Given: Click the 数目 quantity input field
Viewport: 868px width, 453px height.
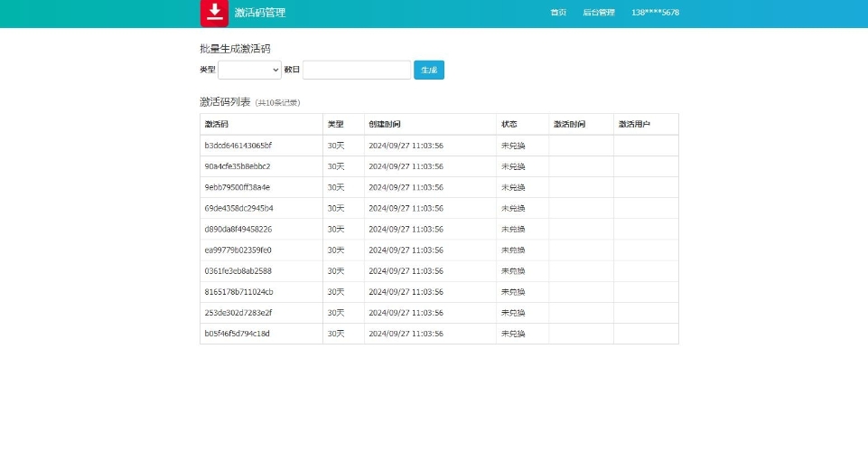Looking at the screenshot, I should (357, 70).
